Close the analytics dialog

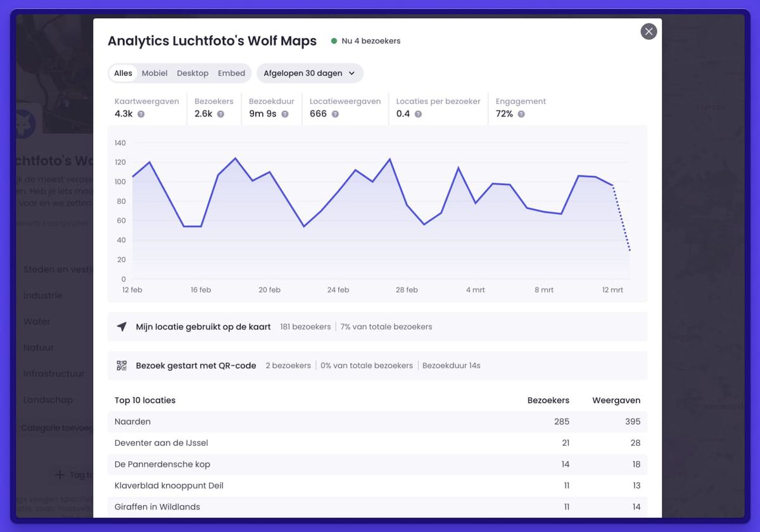pyautogui.click(x=649, y=31)
